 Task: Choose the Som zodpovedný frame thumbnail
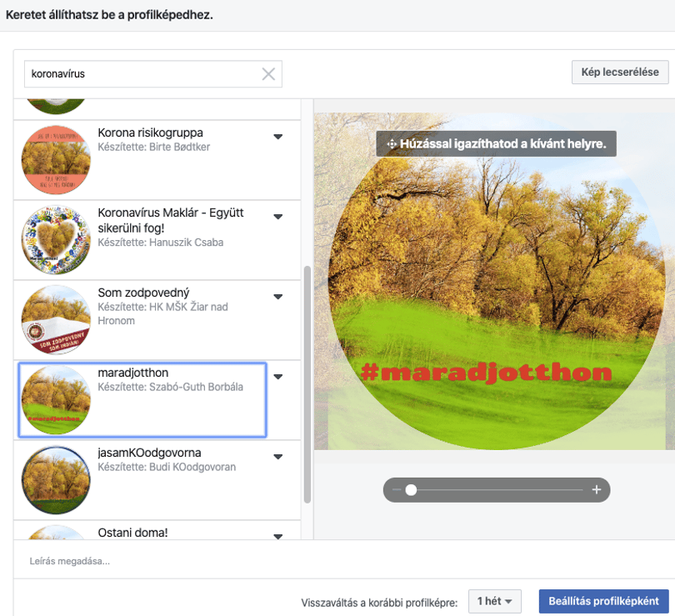[56, 320]
